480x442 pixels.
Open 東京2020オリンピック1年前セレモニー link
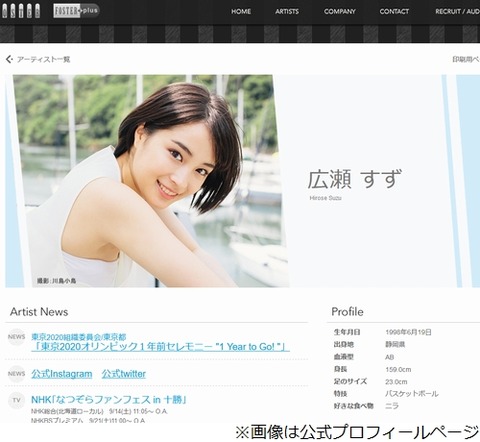[x=160, y=347]
